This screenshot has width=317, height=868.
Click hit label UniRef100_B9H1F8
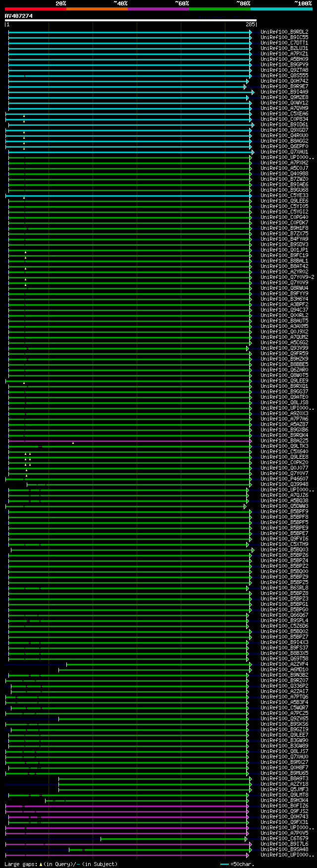284,228
